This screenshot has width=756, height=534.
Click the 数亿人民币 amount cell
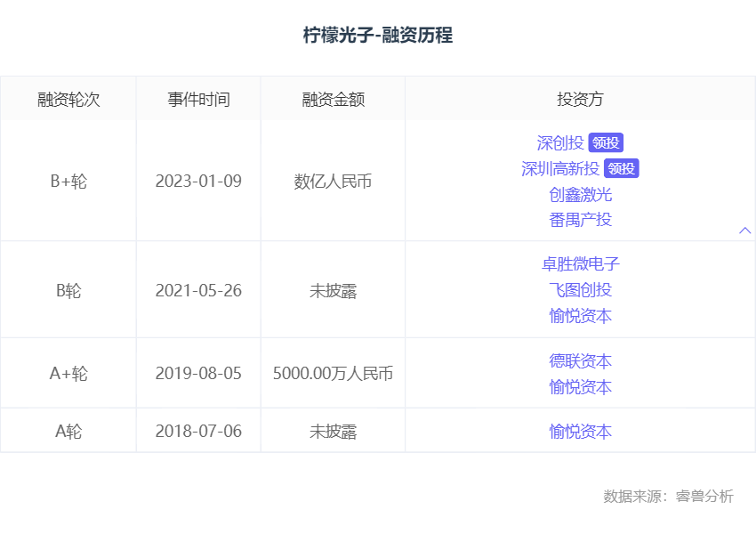pyautogui.click(x=334, y=182)
